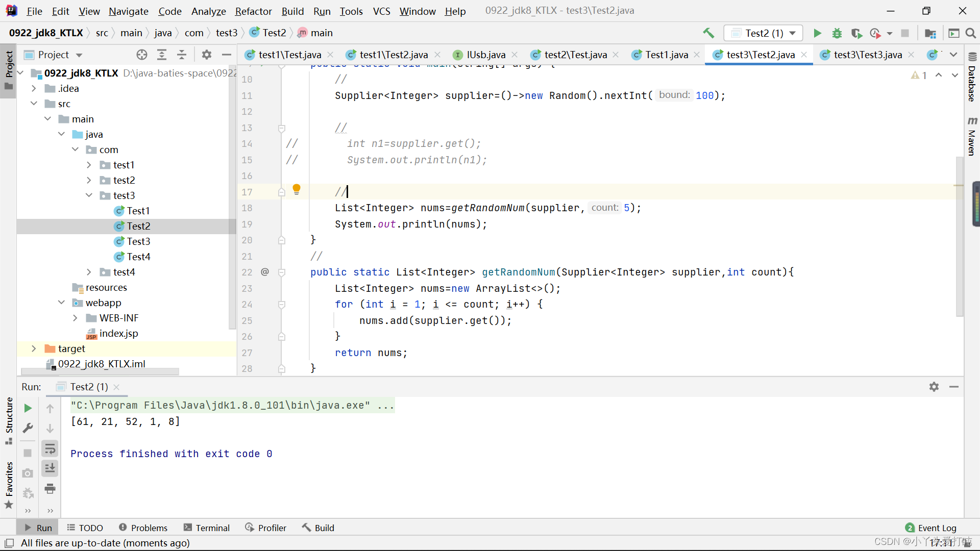Screen dimensions: 980x551
Task: Expand the test1 package
Action: tap(89, 165)
